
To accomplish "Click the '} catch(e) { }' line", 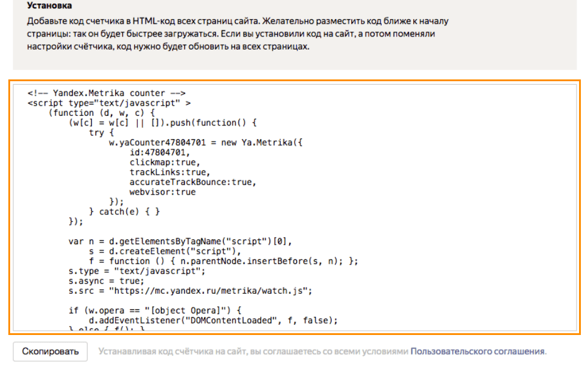I will 124,212.
